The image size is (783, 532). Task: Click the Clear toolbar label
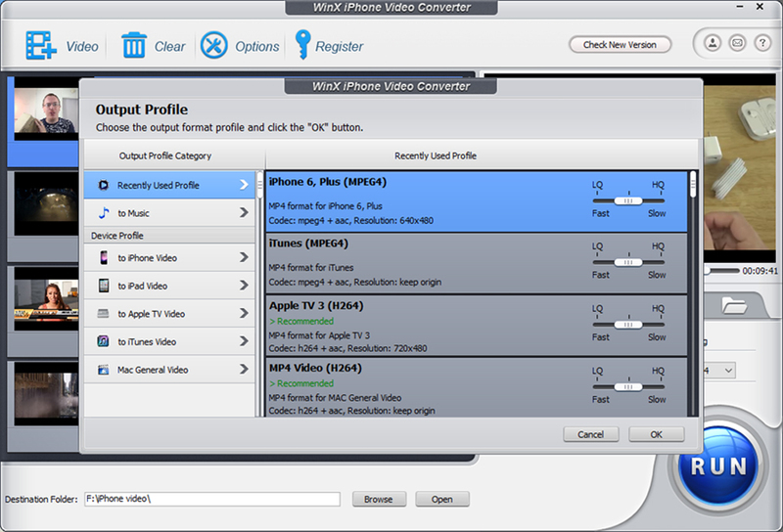pyautogui.click(x=169, y=46)
